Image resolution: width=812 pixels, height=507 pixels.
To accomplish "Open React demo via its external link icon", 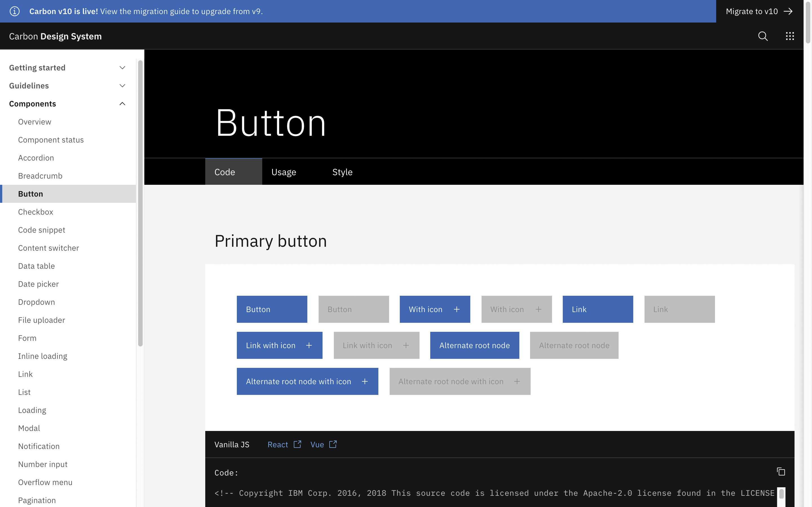I will click(x=297, y=444).
